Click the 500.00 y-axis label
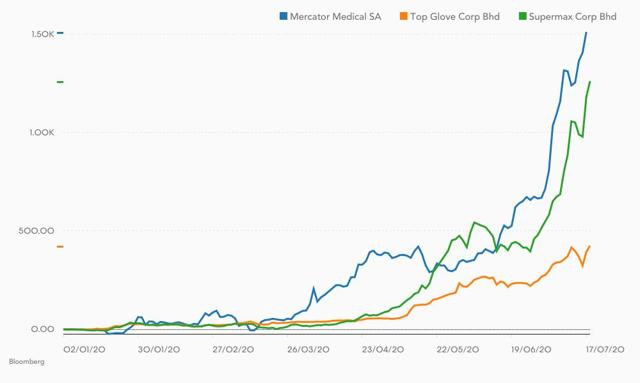The image size is (640, 383). 36,231
